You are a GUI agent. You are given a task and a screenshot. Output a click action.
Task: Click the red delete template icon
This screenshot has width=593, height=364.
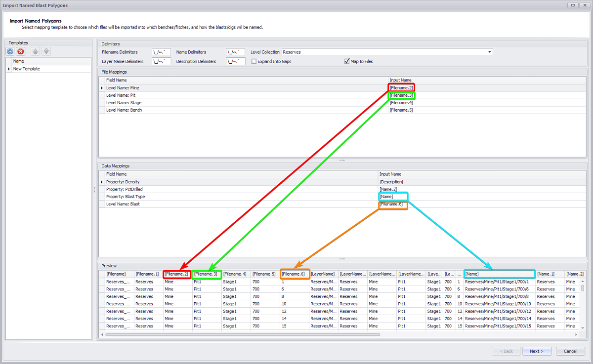[x=21, y=51]
